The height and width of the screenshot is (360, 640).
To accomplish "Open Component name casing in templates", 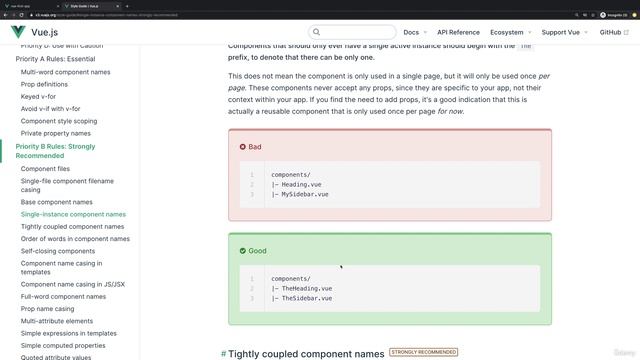I will tap(61, 268).
